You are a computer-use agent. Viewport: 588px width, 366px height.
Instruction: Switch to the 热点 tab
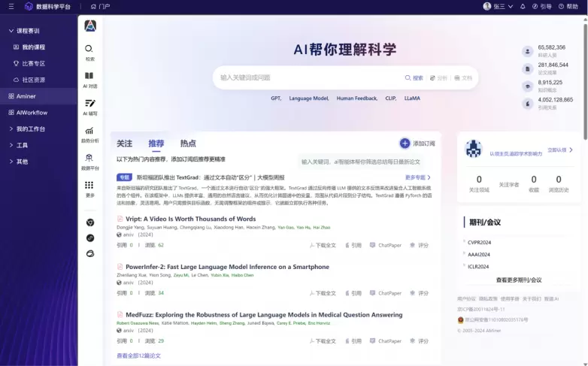point(187,144)
